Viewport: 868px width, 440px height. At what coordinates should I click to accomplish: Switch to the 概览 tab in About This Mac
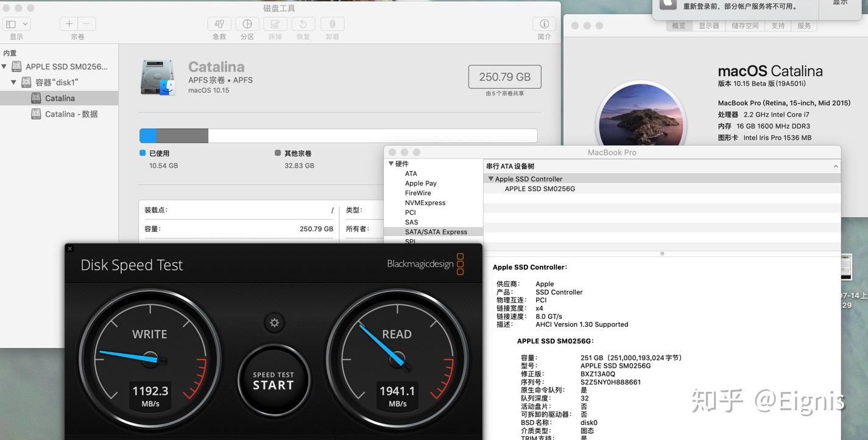pyautogui.click(x=679, y=26)
